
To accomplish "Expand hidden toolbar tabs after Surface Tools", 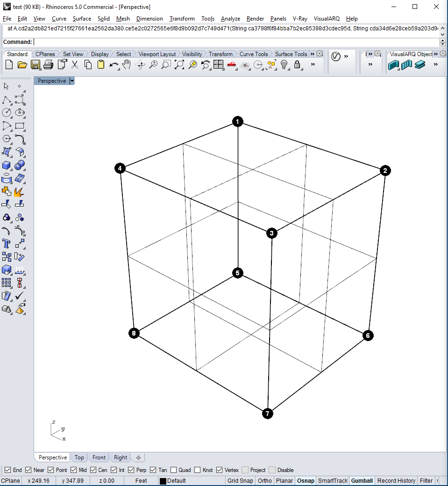I will pos(313,54).
